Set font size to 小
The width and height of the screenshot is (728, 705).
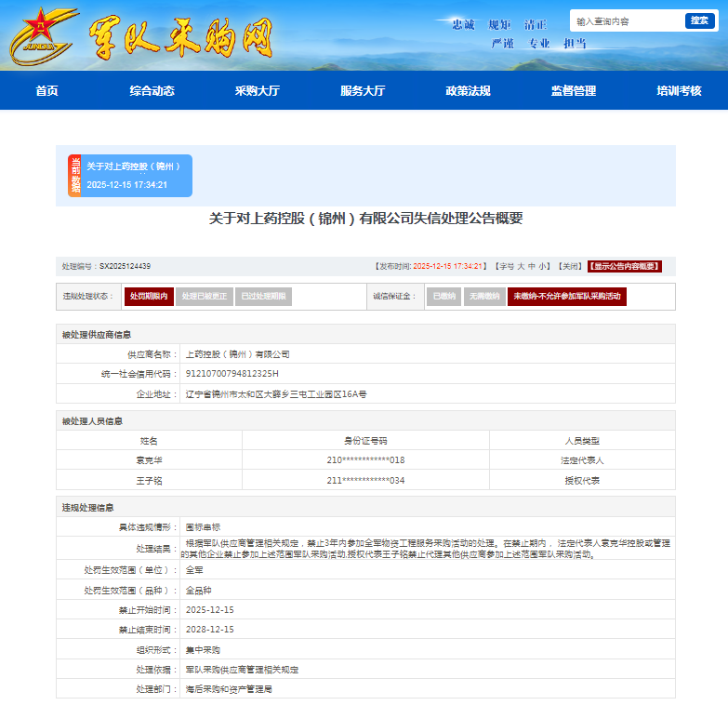[542, 266]
